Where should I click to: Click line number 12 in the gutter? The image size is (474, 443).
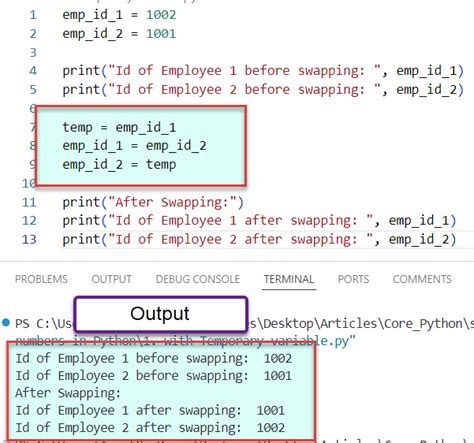click(29, 221)
